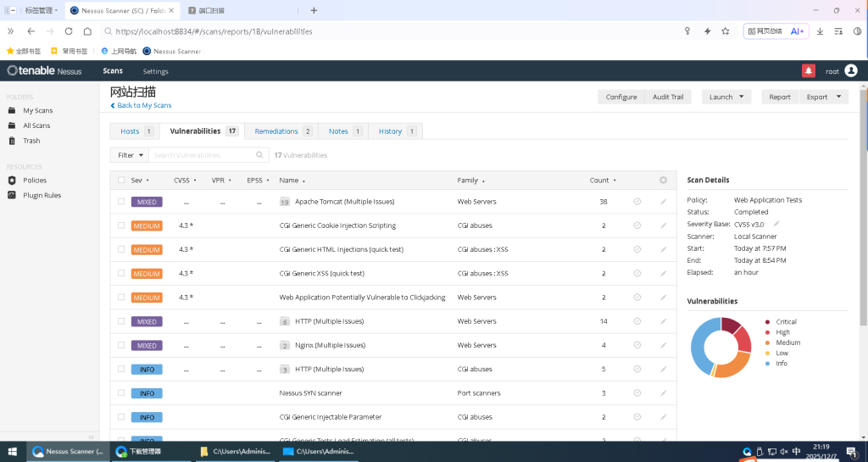
Task: Open the root user account icon
Action: point(850,71)
